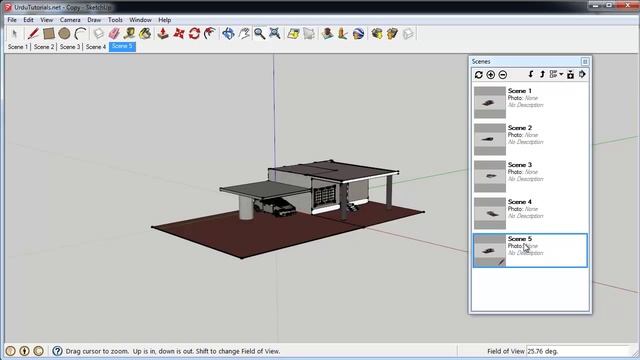Screen dimensions: 640x360
Task: Select the Zoom magnifier tool
Action: [259, 34]
